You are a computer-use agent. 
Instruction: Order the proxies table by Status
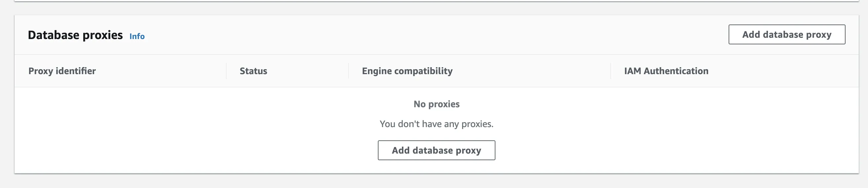(x=253, y=71)
